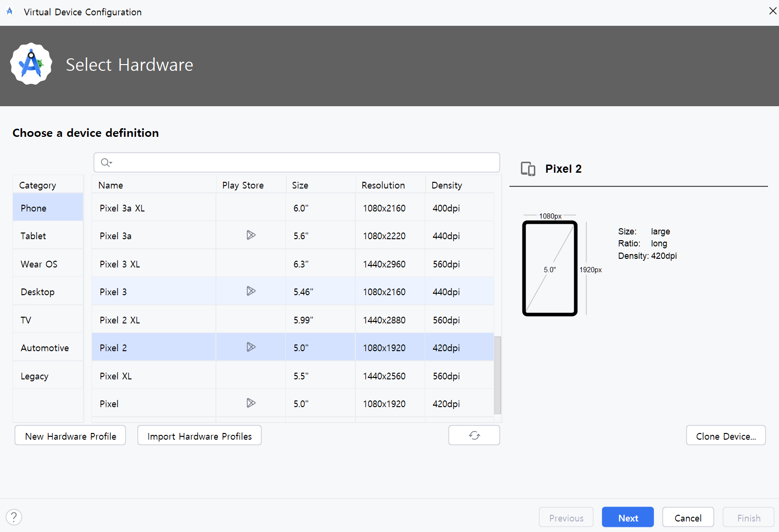Select the Pixel 3 XL device row
Screen dimensions: 779x532
click(293, 264)
